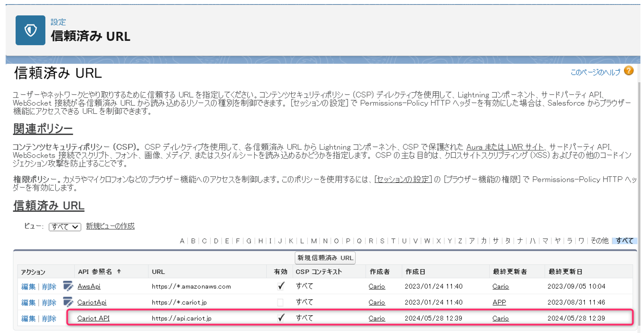Screen dimensions: 644x333
Task: Open 作成者 Cario in AwsApi row
Action: click(x=377, y=286)
